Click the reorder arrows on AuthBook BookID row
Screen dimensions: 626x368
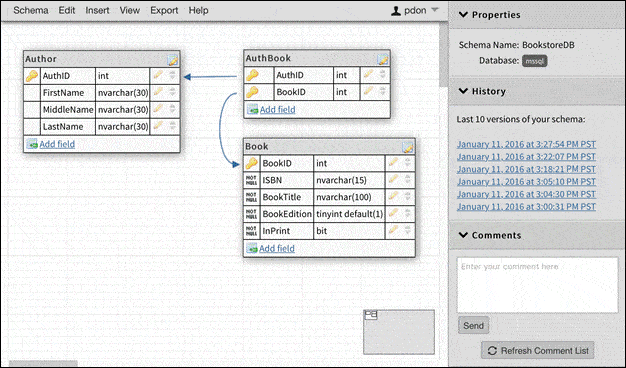coord(382,91)
